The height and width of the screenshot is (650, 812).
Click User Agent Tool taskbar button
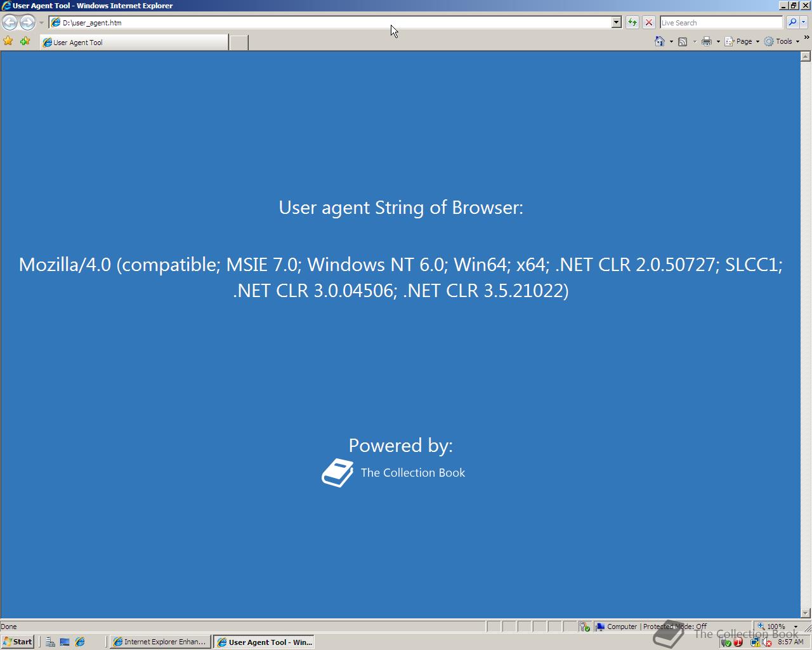pos(265,642)
